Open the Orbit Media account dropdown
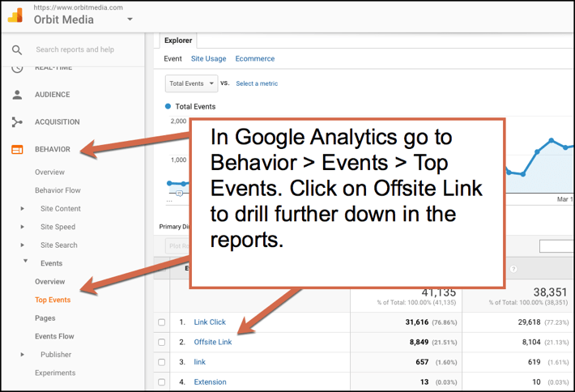Image resolution: width=575 pixels, height=392 pixels. tap(130, 20)
